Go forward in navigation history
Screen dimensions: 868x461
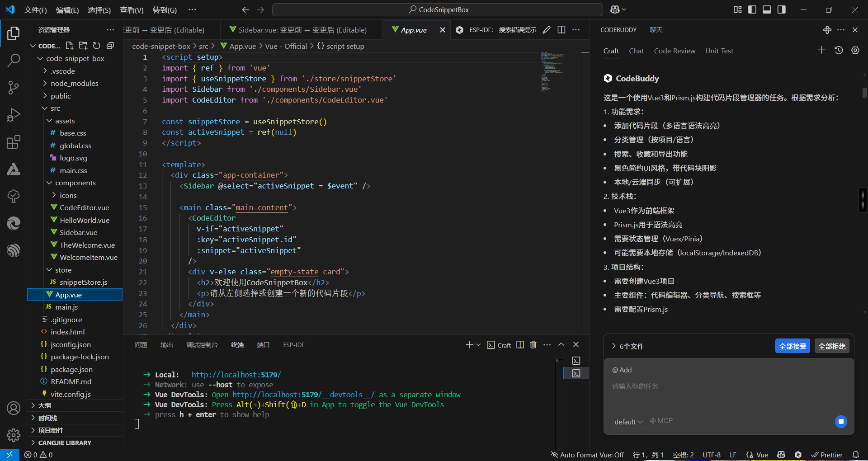260,9
